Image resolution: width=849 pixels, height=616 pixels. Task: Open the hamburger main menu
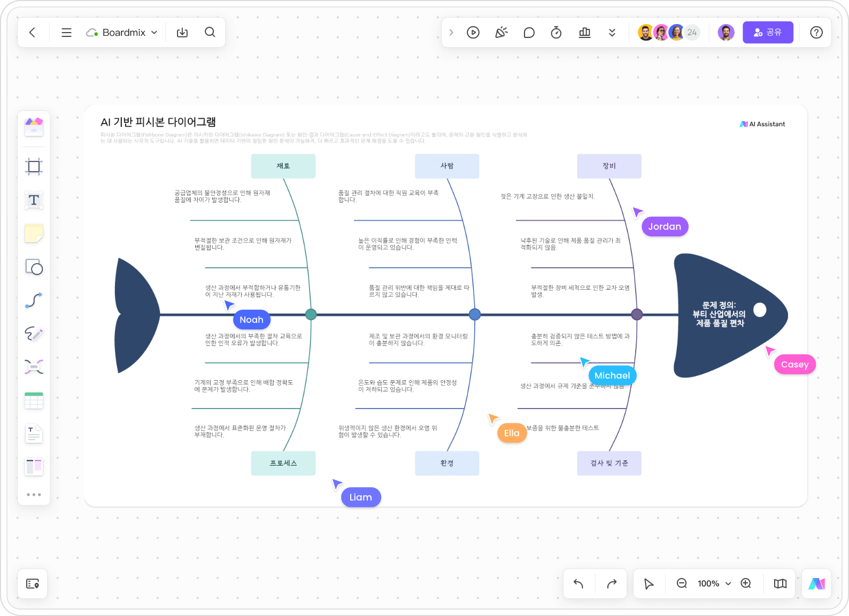coord(66,33)
